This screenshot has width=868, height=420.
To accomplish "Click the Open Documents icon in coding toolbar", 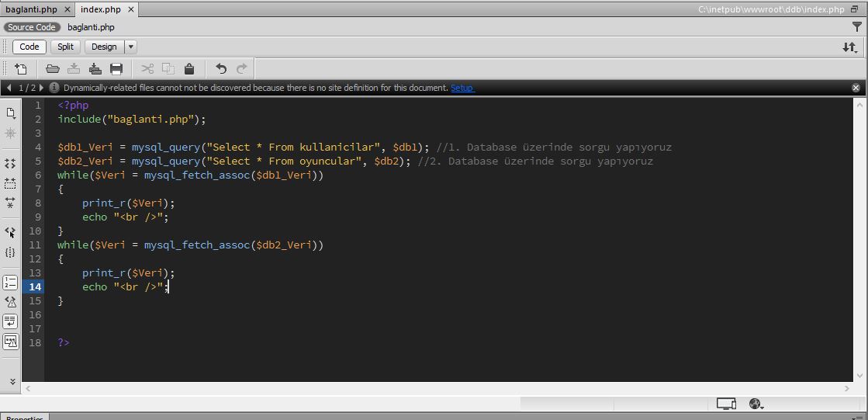I will 11,113.
